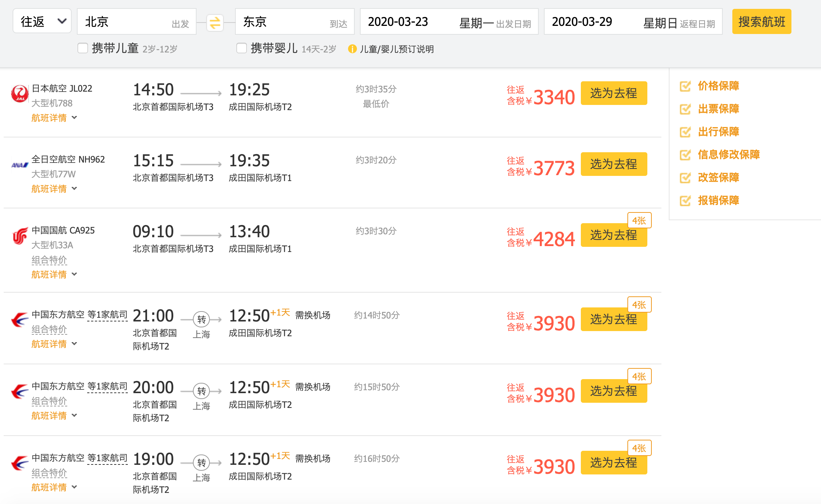Image resolution: width=821 pixels, height=504 pixels.
Task: Click the Air China logo icon
Action: pos(20,236)
